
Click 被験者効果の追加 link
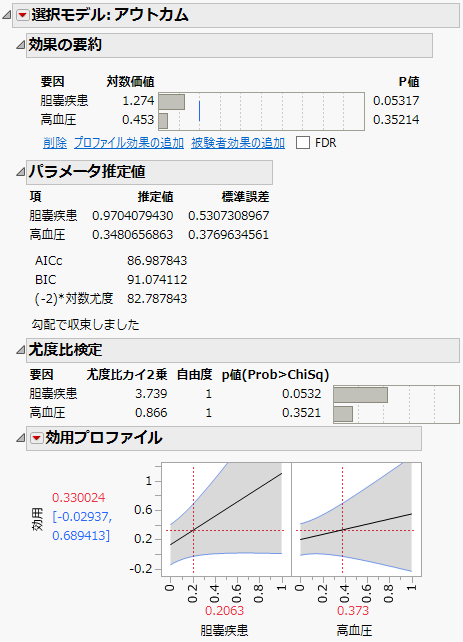(x=238, y=143)
